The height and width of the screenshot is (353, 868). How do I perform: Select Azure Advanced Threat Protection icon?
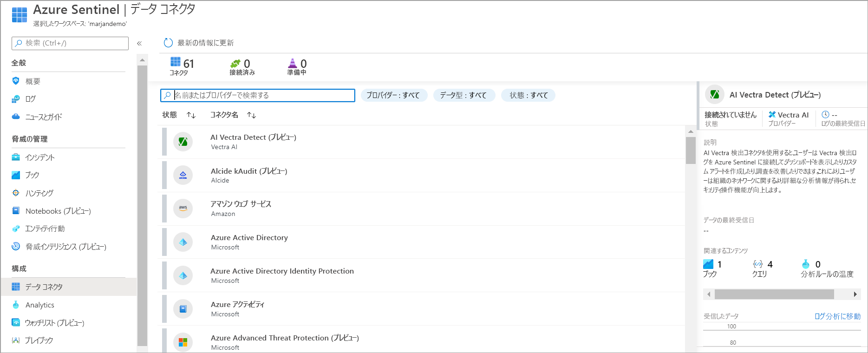183,342
